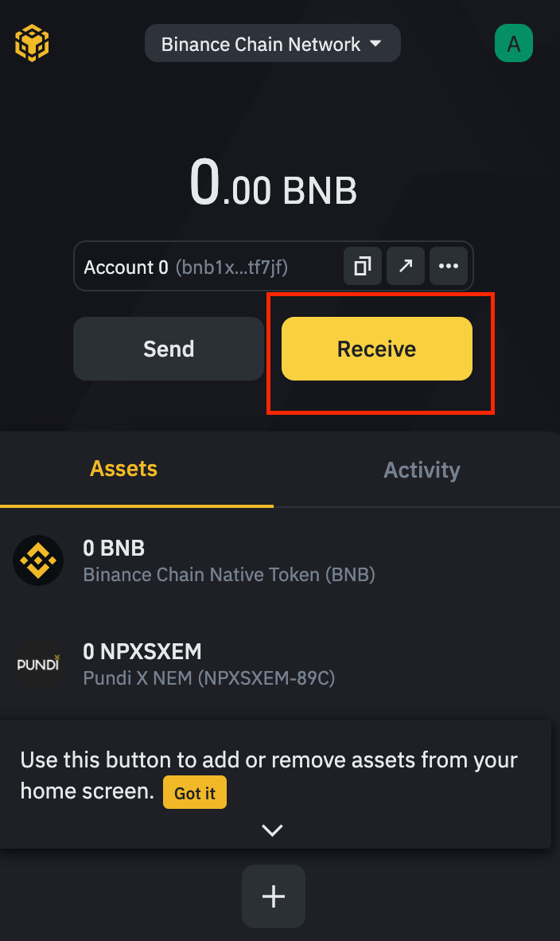Image resolution: width=560 pixels, height=941 pixels.
Task: Click the yellow Receive button
Action: [x=377, y=349]
